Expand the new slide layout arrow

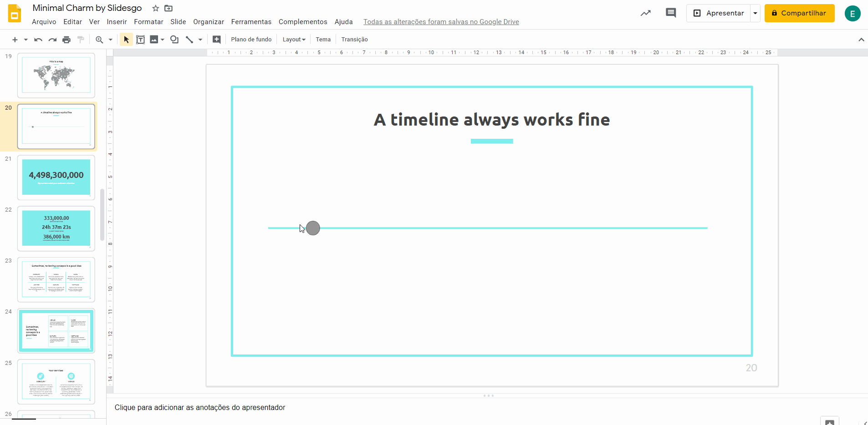coord(26,40)
